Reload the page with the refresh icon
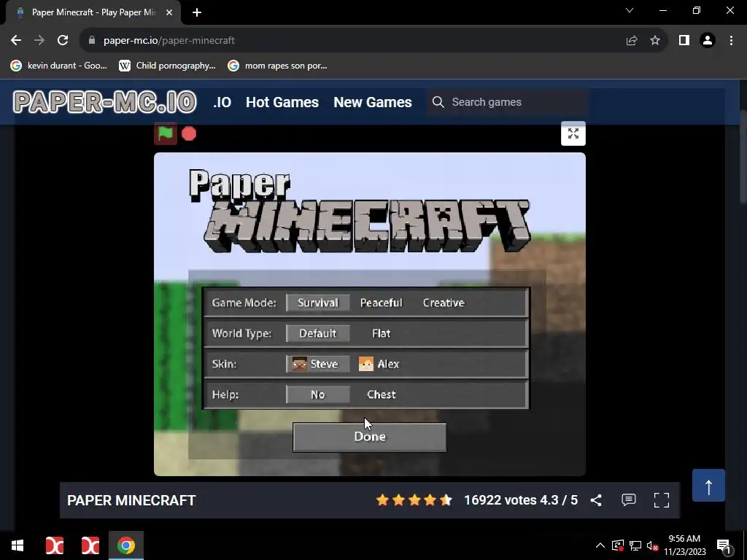 [x=63, y=41]
